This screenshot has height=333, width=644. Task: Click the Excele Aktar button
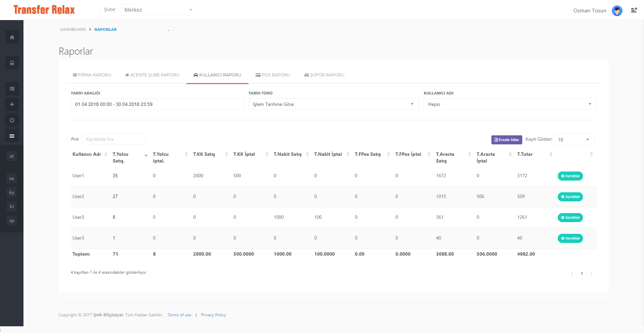[506, 140]
